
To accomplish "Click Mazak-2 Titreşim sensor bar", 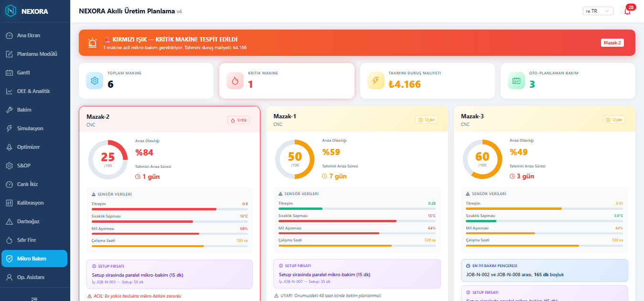I will (x=170, y=209).
